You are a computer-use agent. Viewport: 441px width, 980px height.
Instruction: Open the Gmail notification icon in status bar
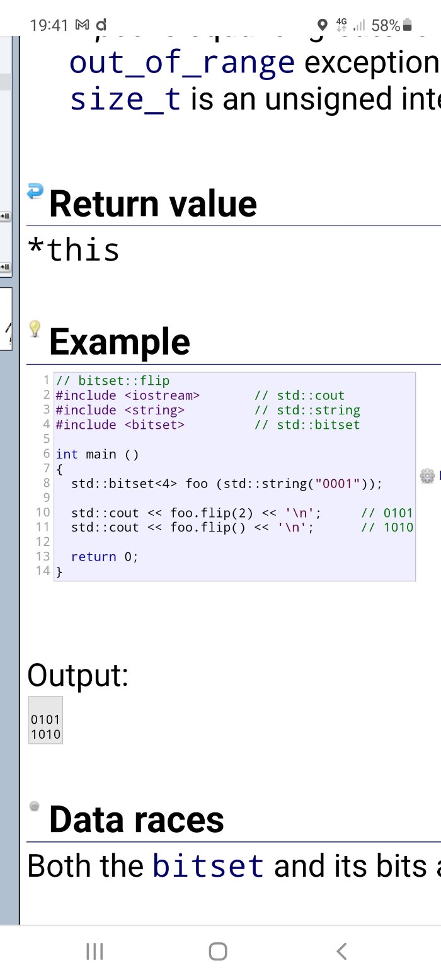point(83,25)
